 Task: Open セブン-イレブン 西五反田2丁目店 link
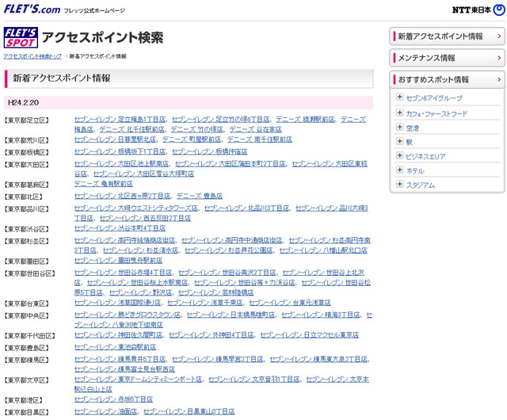tap(145, 219)
